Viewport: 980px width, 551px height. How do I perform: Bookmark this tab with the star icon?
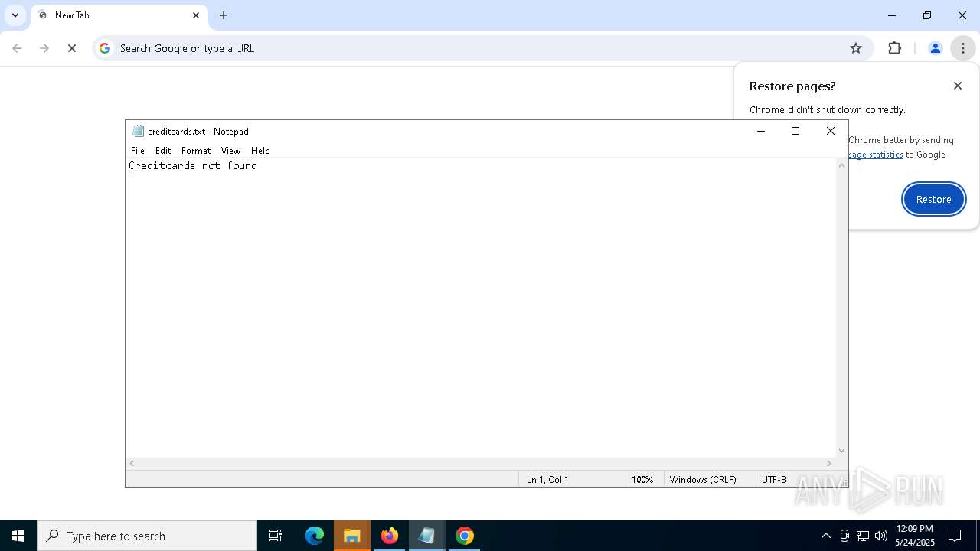pos(856,48)
